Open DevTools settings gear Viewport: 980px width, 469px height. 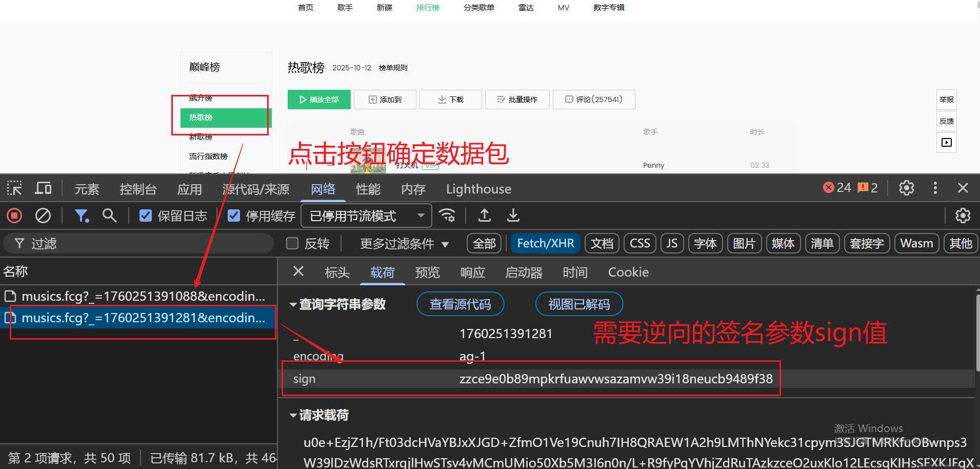(907, 188)
